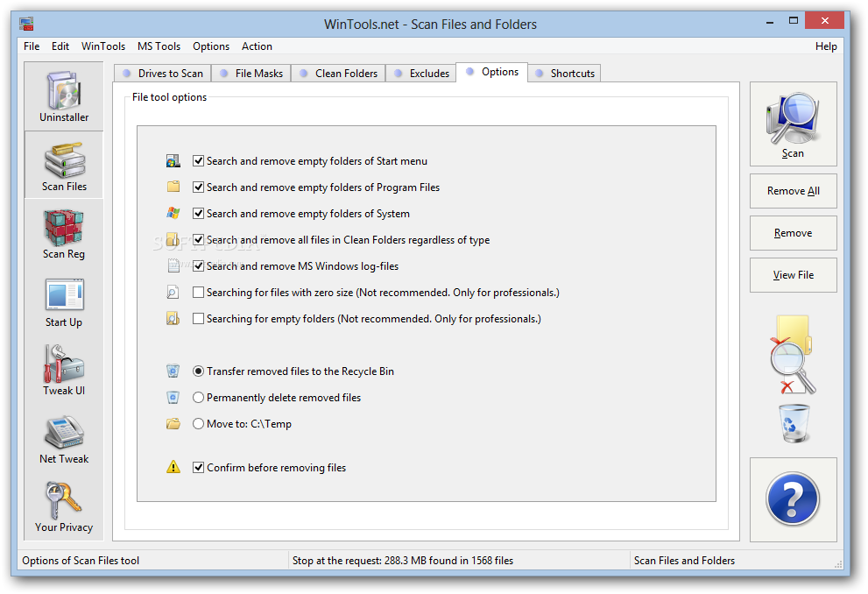The width and height of the screenshot is (868, 594).
Task: Select the Scan Files tool
Action: coord(64,165)
